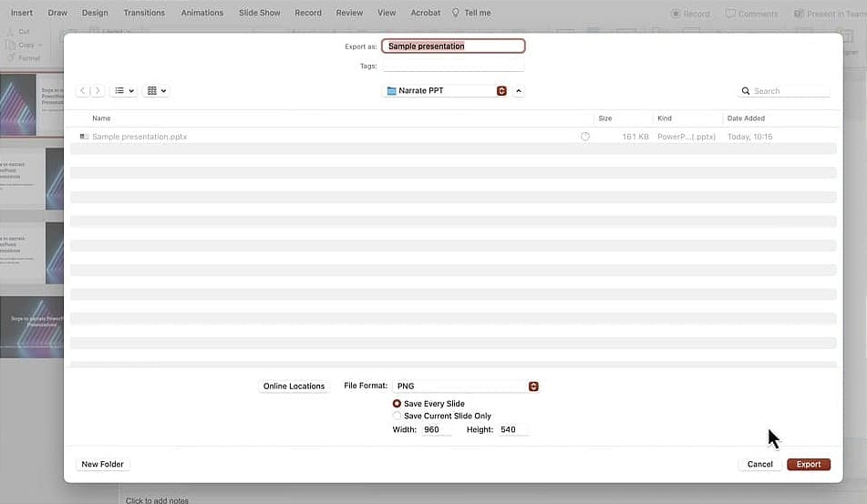This screenshot has width=867, height=504.
Task: Click the sync status icon of Sample presentation.pptx
Action: click(585, 137)
